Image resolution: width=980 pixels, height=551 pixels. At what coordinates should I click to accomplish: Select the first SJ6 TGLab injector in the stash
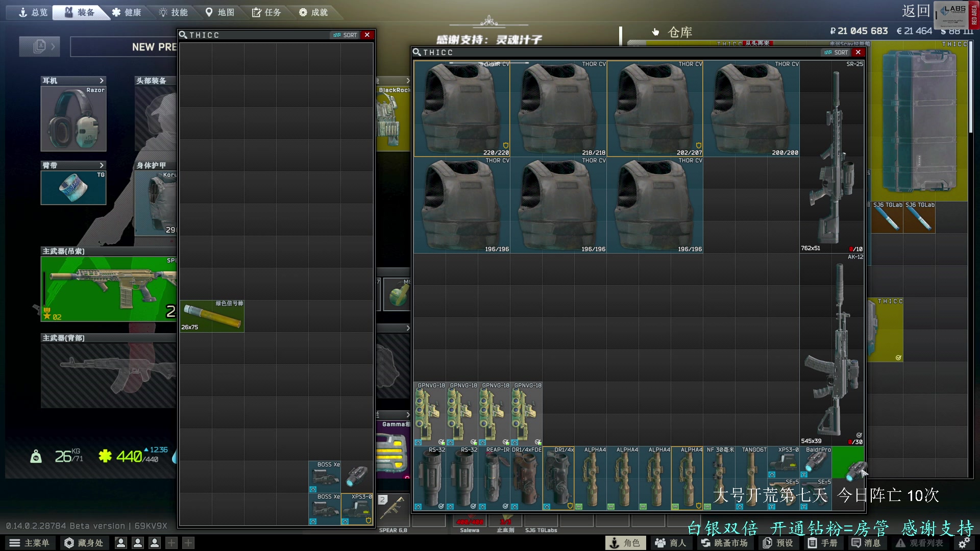tap(887, 217)
